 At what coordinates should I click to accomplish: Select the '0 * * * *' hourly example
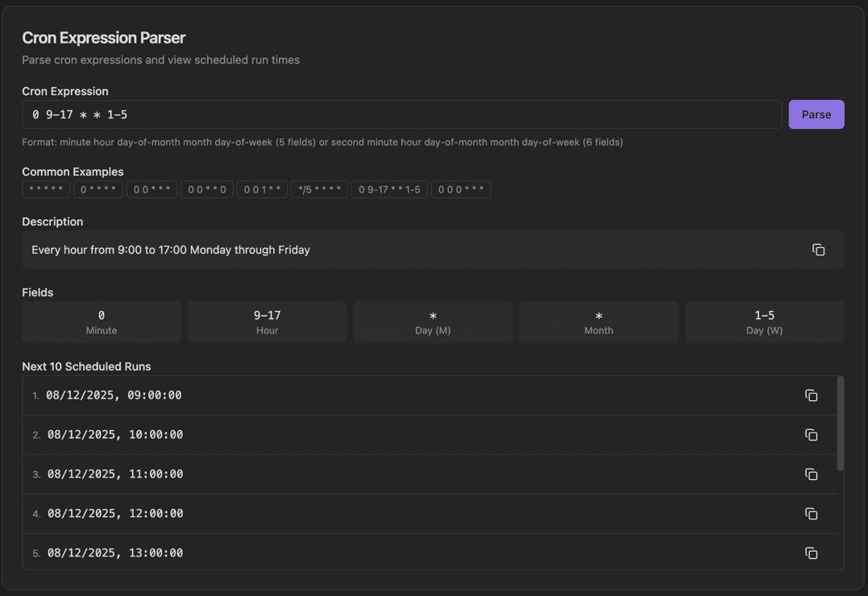(x=98, y=188)
